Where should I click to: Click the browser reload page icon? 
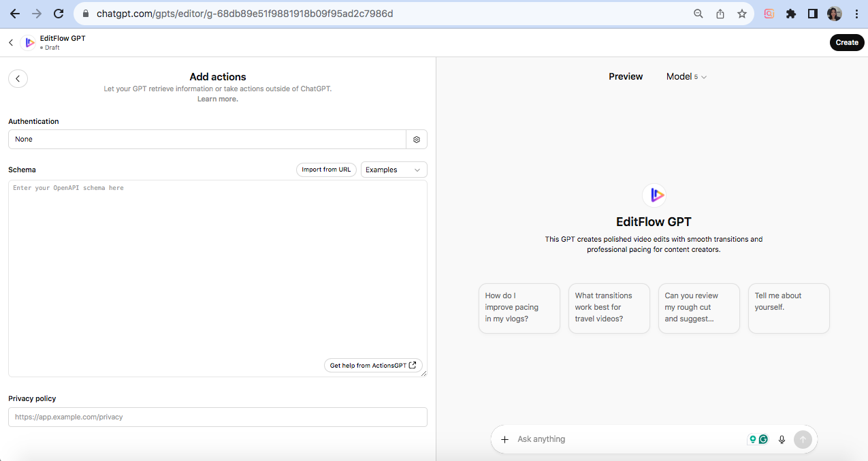59,14
